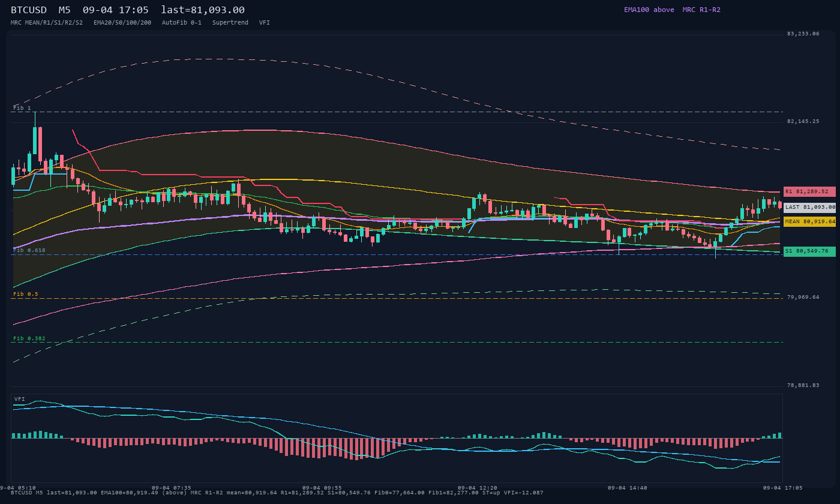The image size is (840, 504).
Task: Click the 82,145.25 price axis label
Action: click(803, 121)
